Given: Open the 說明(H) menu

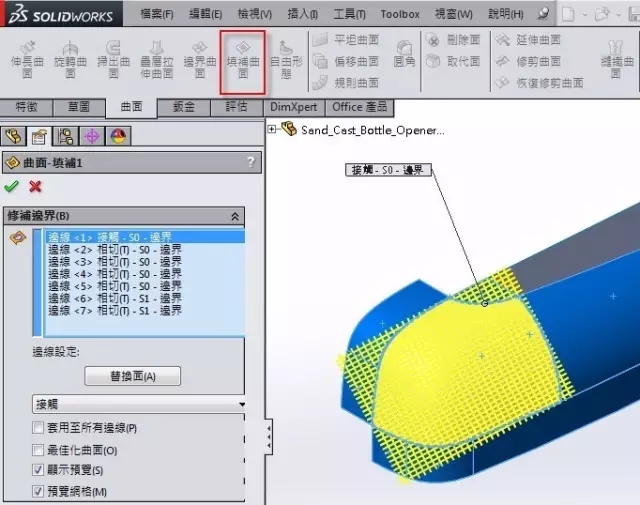Looking at the screenshot, I should pos(506,14).
